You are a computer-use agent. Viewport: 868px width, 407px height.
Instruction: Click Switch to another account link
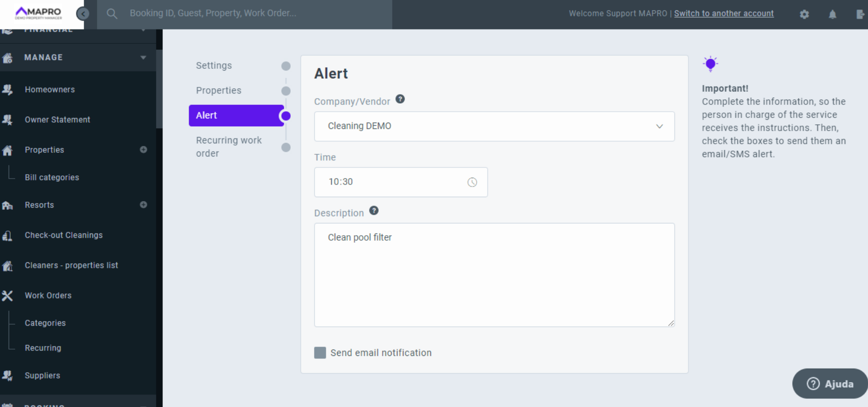coord(724,14)
